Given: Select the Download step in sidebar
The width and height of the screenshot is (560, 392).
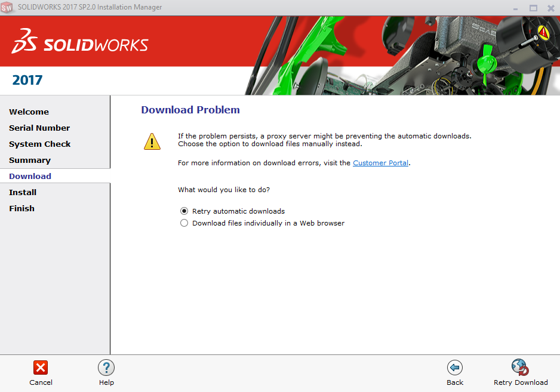Looking at the screenshot, I should click(30, 176).
